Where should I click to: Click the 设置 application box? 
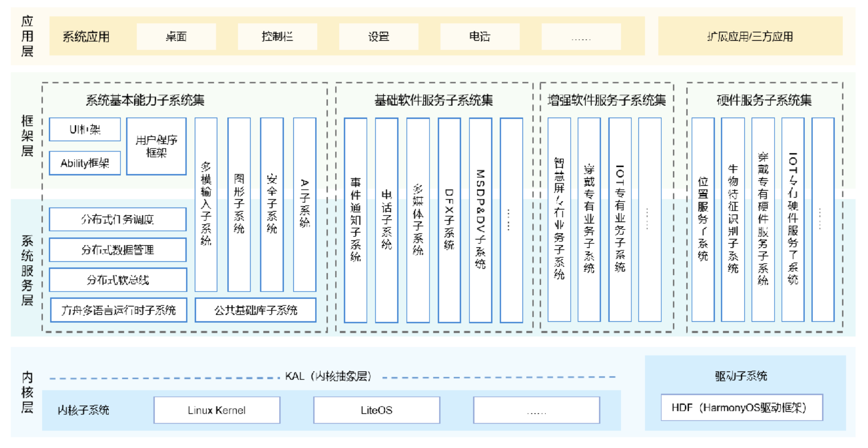pos(378,36)
